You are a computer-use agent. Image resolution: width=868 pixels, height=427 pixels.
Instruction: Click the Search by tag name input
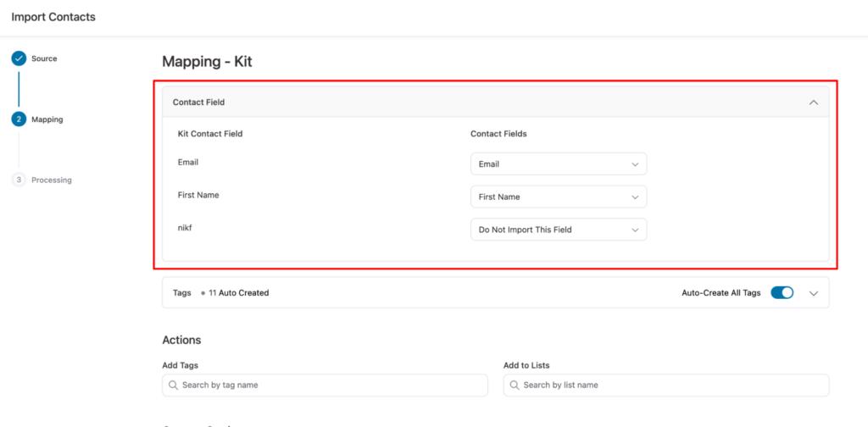point(331,385)
